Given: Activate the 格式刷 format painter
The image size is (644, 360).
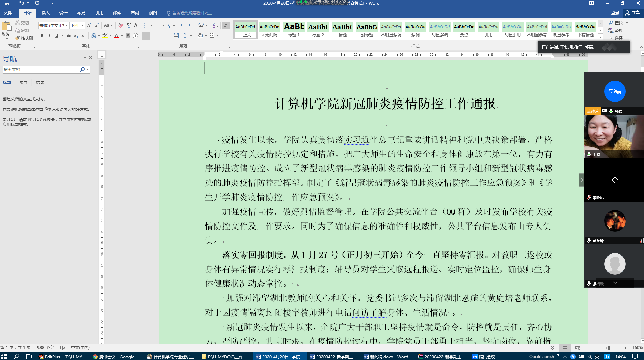Looking at the screenshot, I should 24,38.
